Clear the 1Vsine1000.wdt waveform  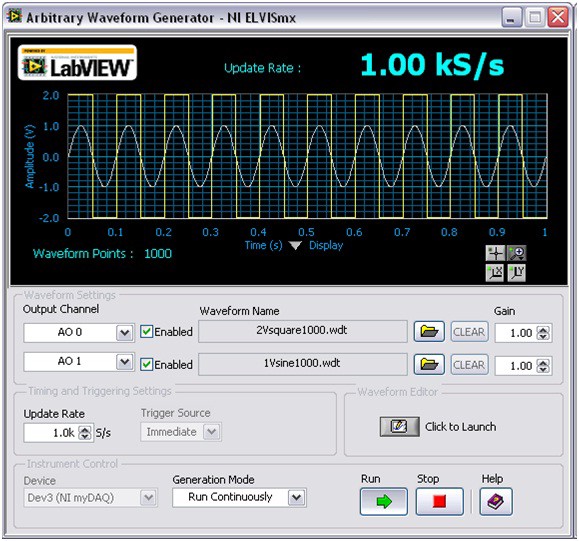pos(469,365)
